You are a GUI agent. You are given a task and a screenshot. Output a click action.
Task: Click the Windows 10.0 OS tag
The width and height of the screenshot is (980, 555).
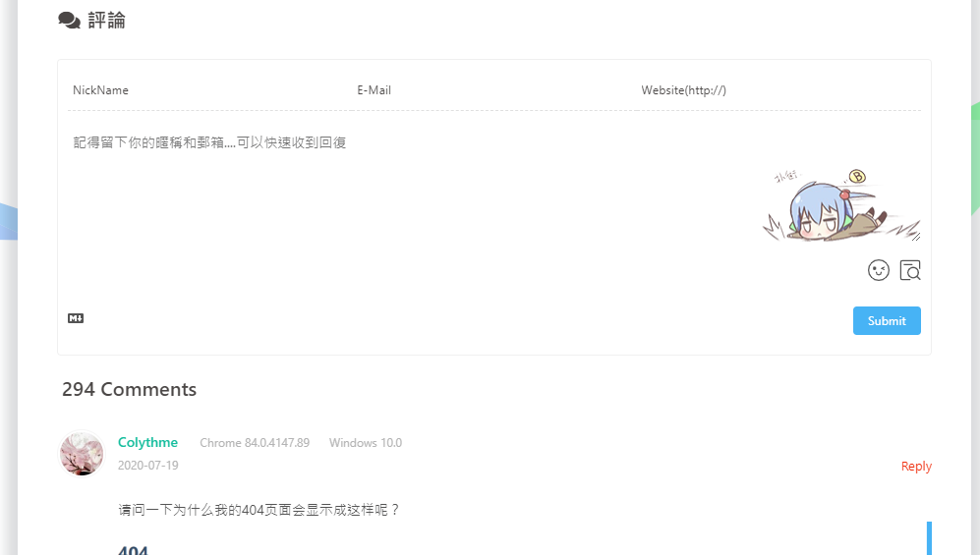point(366,443)
